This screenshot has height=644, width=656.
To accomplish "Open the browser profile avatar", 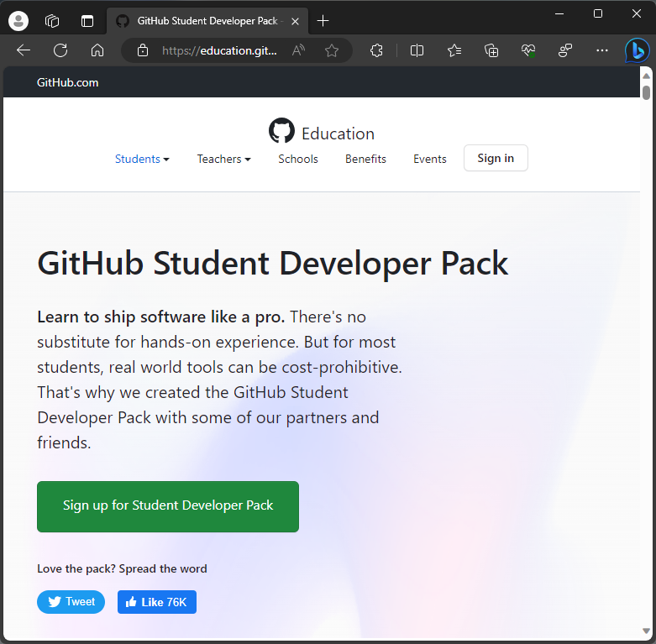I will coord(18,21).
